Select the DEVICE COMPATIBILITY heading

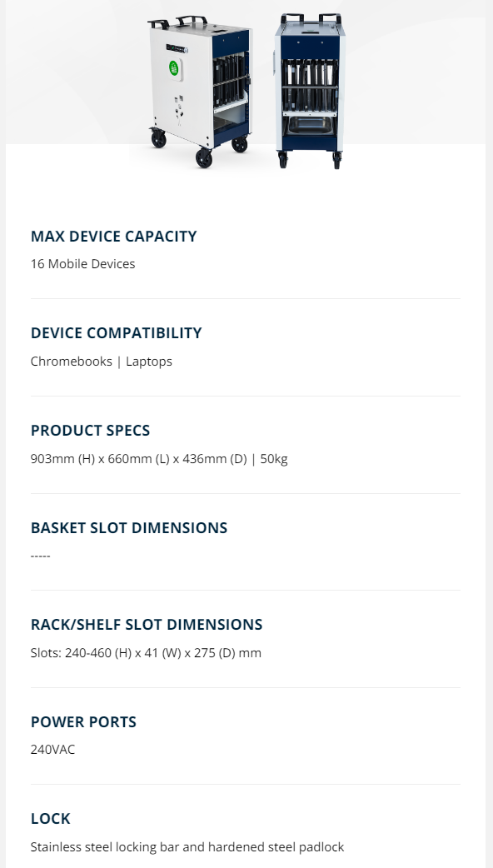(x=117, y=332)
